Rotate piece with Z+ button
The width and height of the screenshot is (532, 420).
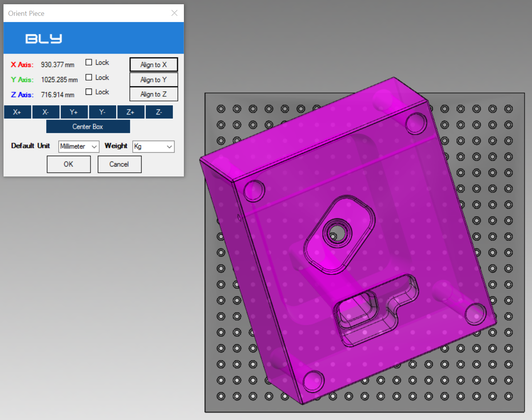click(x=131, y=112)
